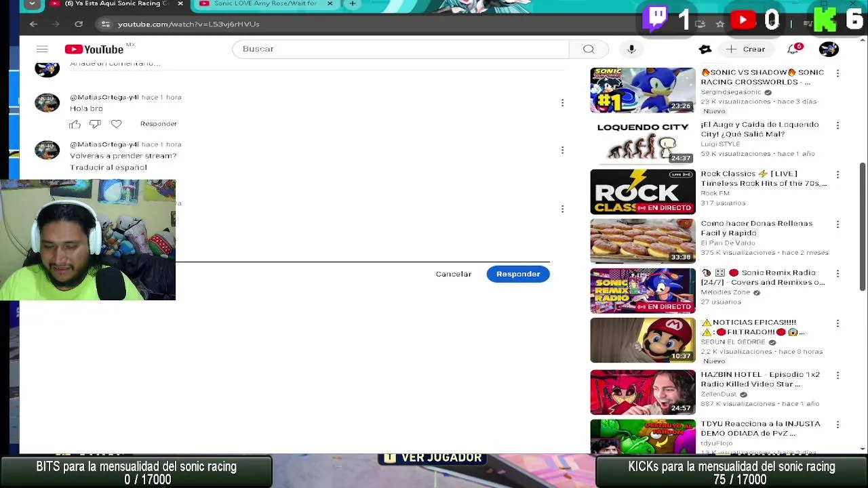
Task: Open more options for Donas Rellenas video
Action: point(837,224)
